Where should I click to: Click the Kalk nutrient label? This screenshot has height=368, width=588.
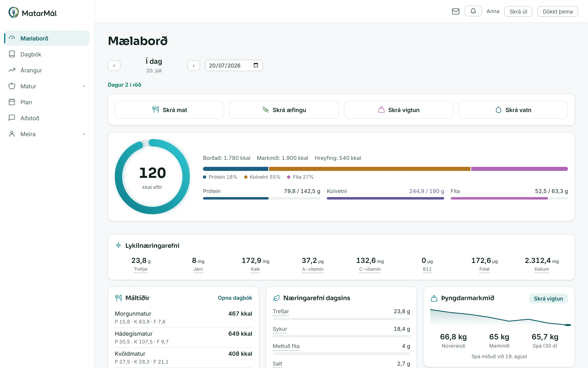click(255, 269)
